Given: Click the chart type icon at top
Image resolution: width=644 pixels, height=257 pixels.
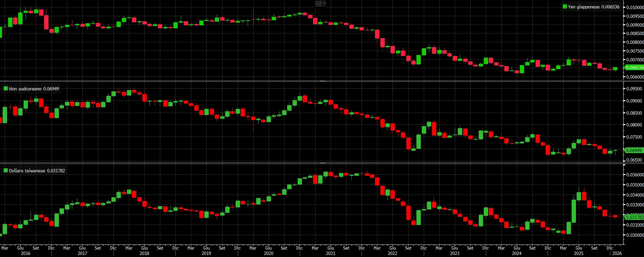Looking at the screenshot, I should pyautogui.click(x=319, y=4).
